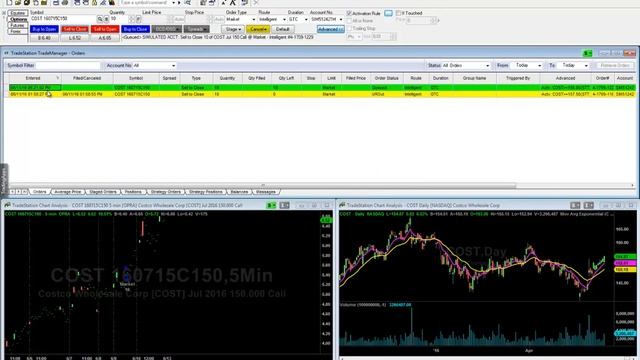
Task: Switch to the Strategy Positions tab
Action: coord(206,192)
